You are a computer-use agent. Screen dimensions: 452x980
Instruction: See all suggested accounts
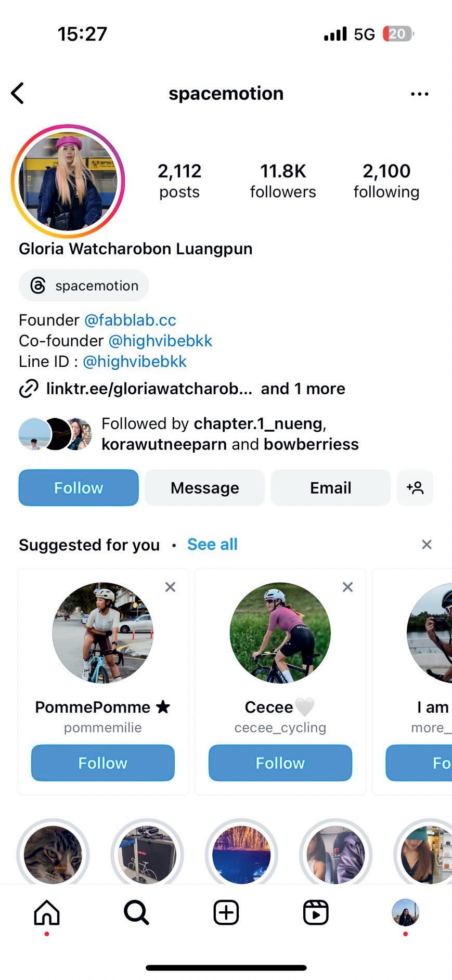[x=212, y=545]
